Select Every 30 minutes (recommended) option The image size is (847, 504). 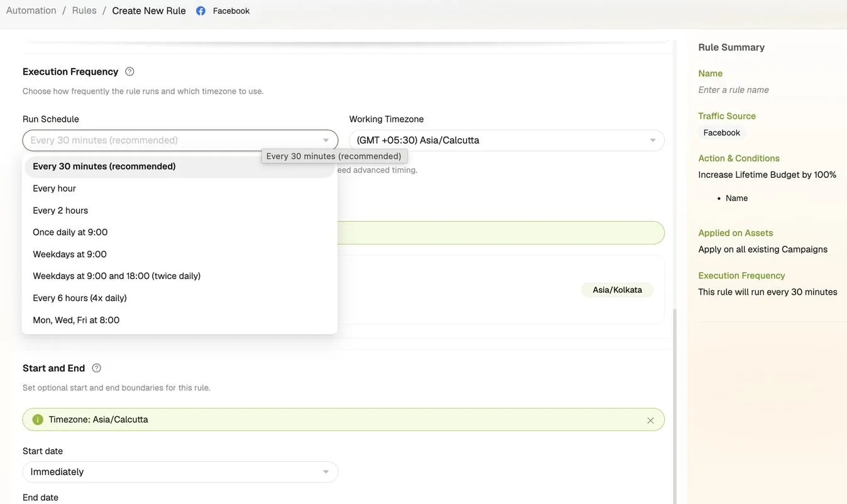pyautogui.click(x=180, y=167)
